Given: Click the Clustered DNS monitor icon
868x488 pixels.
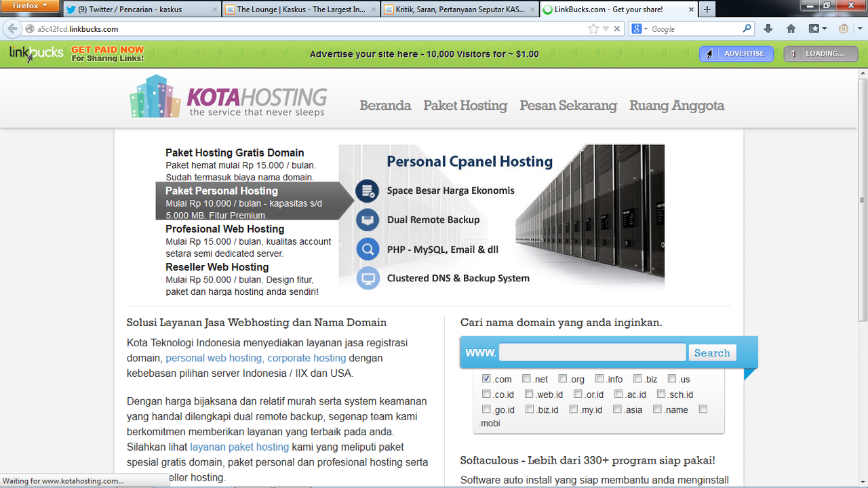Looking at the screenshot, I should (x=368, y=278).
